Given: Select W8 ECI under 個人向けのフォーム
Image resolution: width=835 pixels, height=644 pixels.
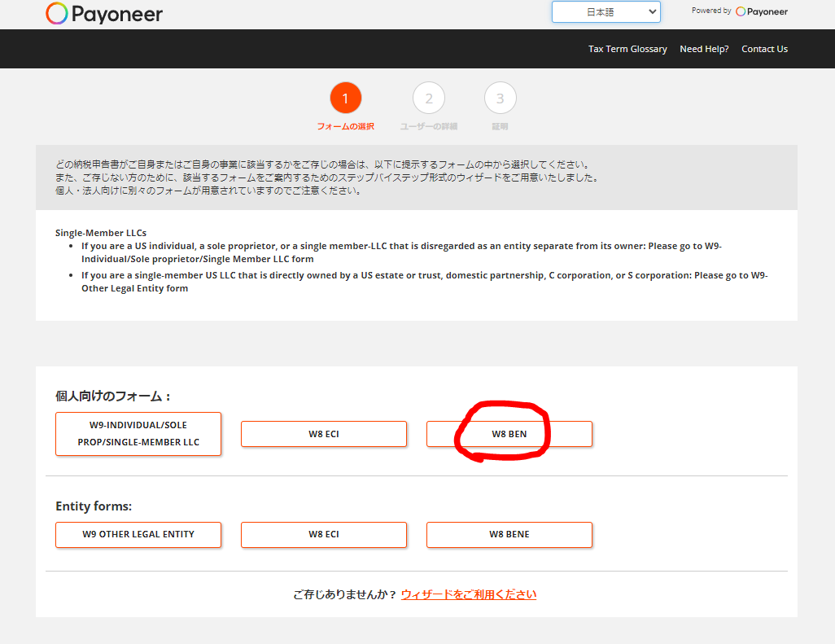Looking at the screenshot, I should [x=323, y=434].
